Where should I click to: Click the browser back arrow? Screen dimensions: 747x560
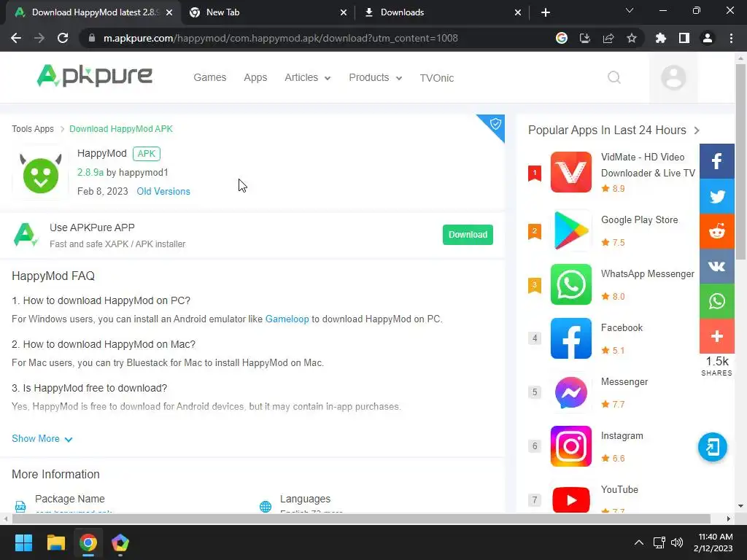16,38
